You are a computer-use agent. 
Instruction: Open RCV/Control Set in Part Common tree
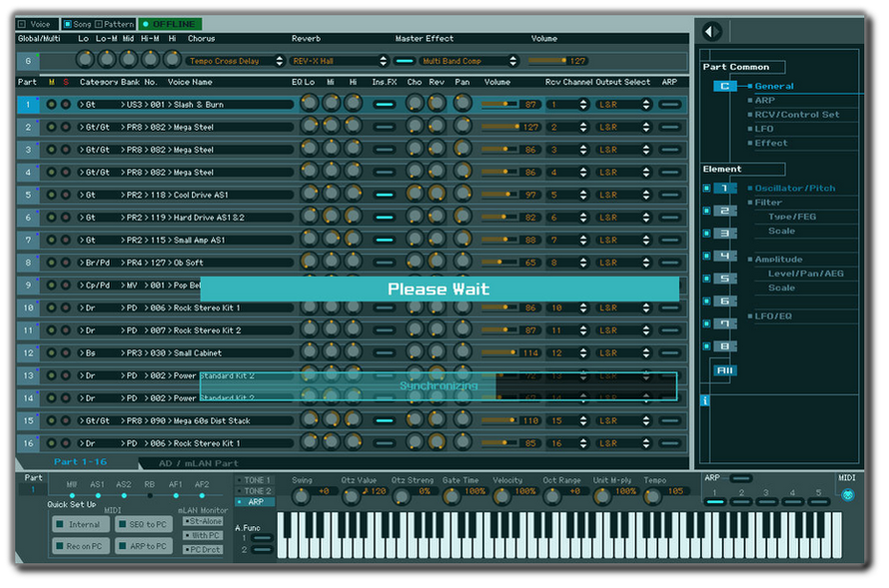pos(796,115)
